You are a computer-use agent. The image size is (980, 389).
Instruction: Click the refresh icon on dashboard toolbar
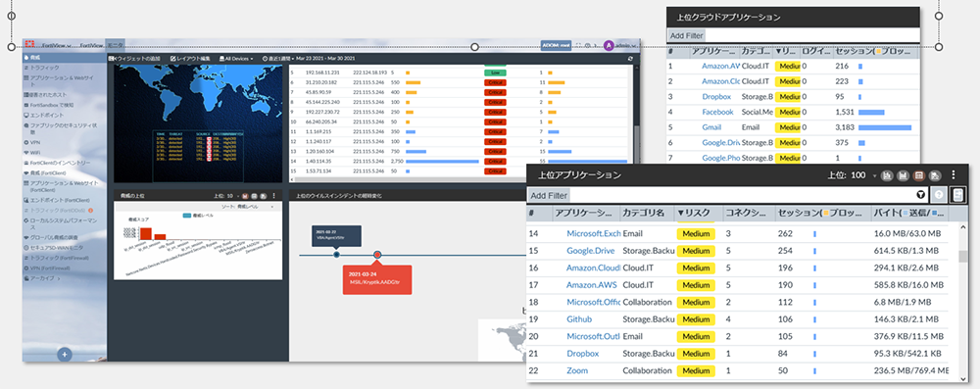tap(630, 58)
